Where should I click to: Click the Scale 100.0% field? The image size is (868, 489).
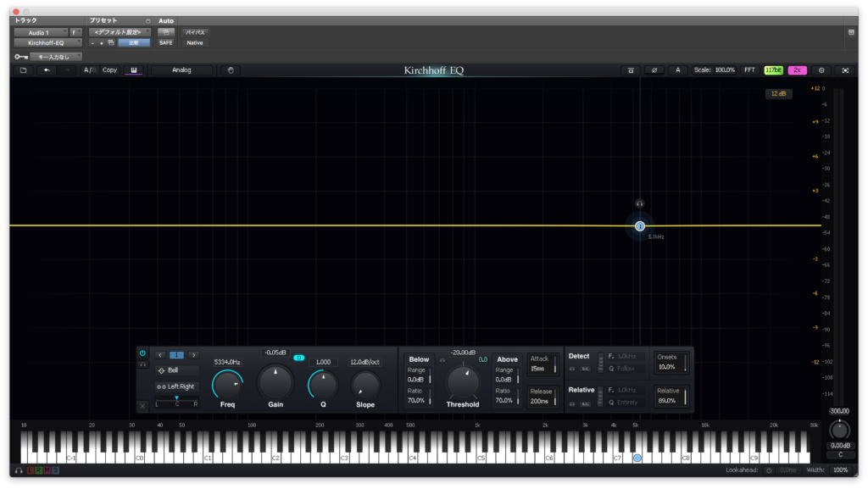(x=715, y=70)
